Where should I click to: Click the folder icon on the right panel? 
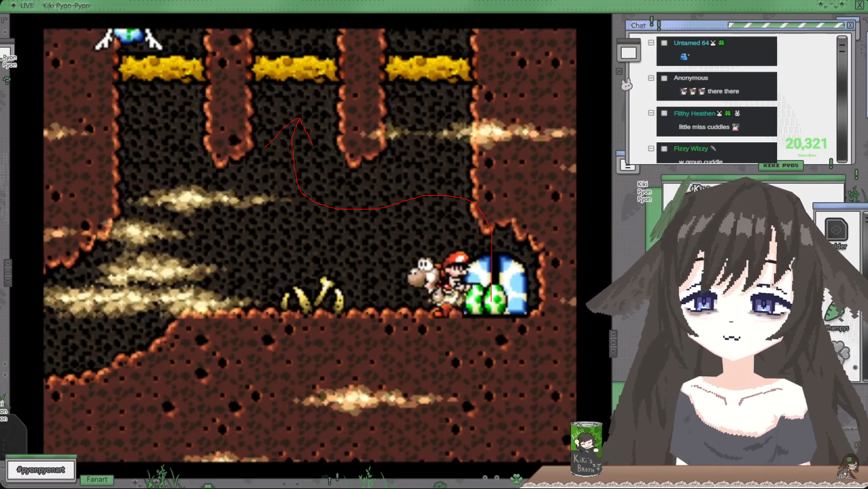pos(836,230)
